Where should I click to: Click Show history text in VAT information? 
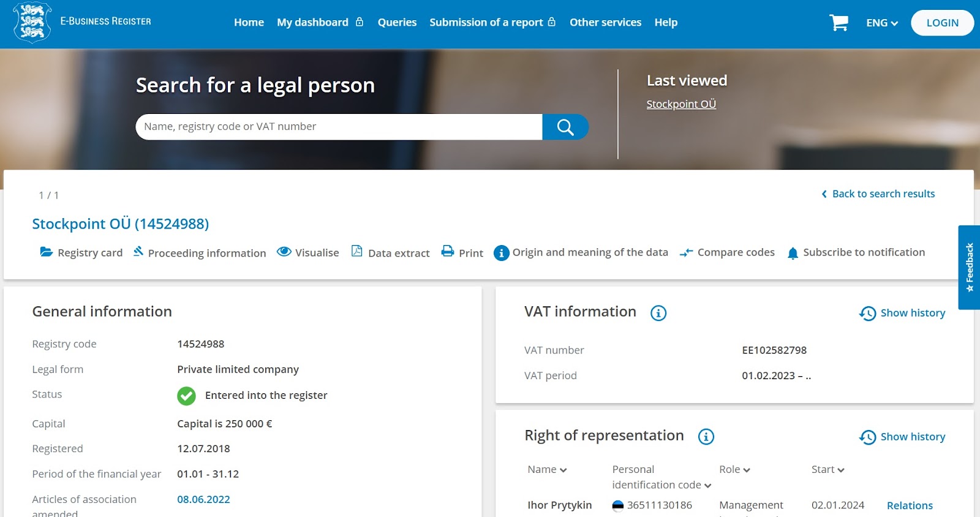point(913,313)
